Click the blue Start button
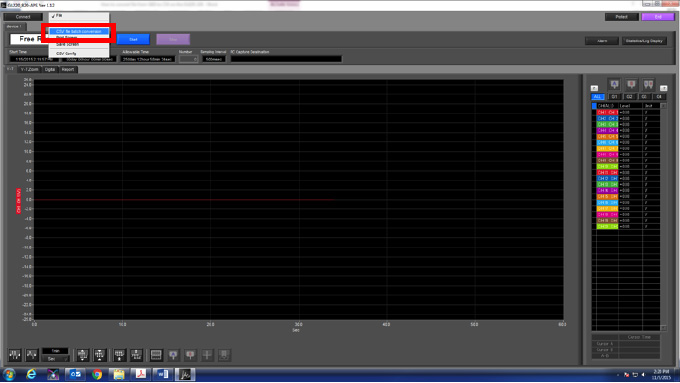 pyautogui.click(x=133, y=39)
